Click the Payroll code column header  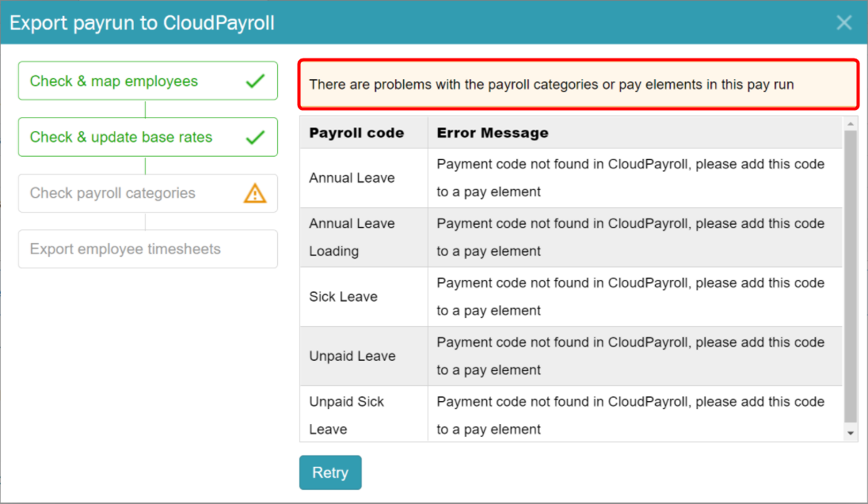click(356, 133)
